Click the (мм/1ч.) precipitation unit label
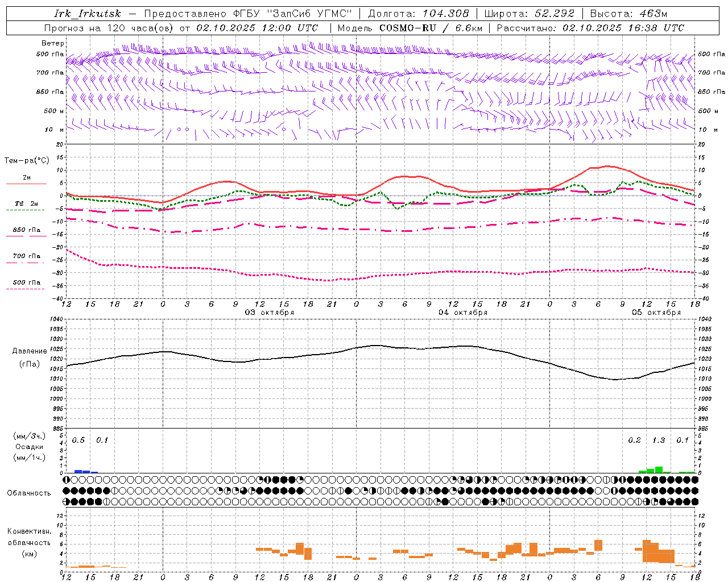The height and width of the screenshot is (582, 728). [x=30, y=457]
